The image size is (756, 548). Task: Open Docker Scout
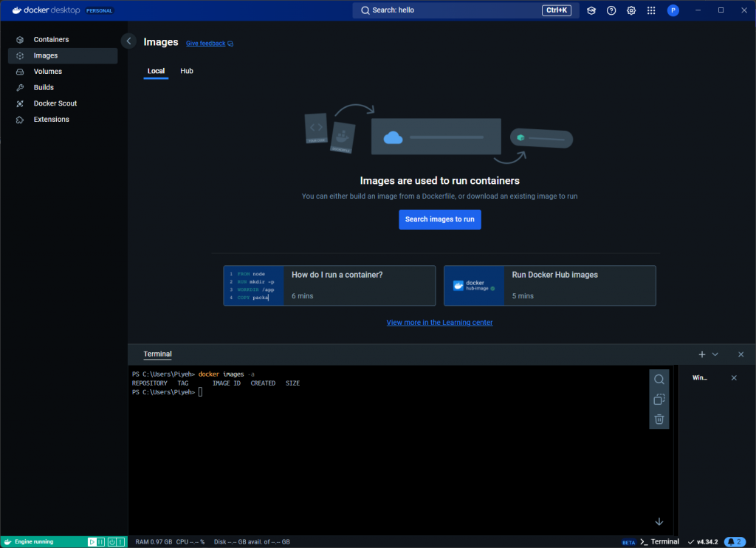pyautogui.click(x=63, y=103)
